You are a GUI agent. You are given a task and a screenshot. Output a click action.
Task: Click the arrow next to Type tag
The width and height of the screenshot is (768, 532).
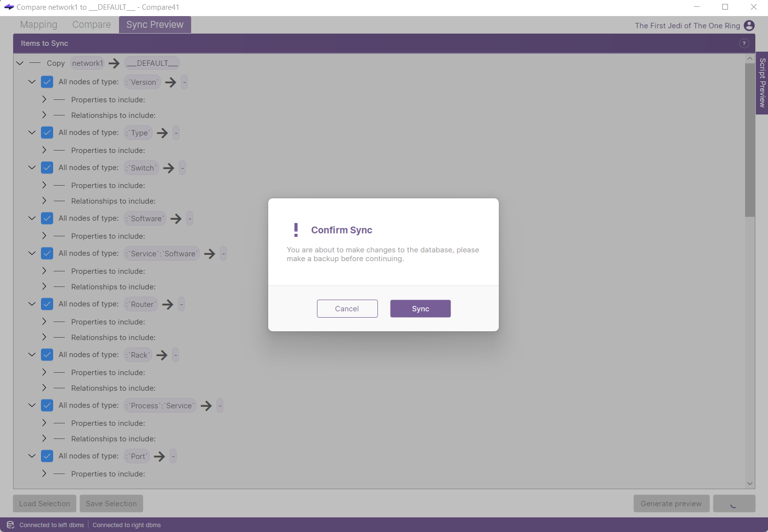[162, 133]
